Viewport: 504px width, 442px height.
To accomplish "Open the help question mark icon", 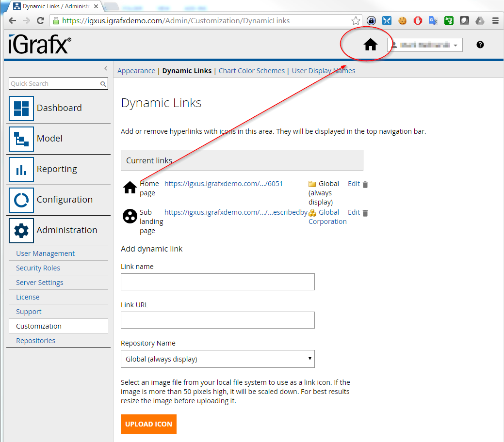I will 480,45.
